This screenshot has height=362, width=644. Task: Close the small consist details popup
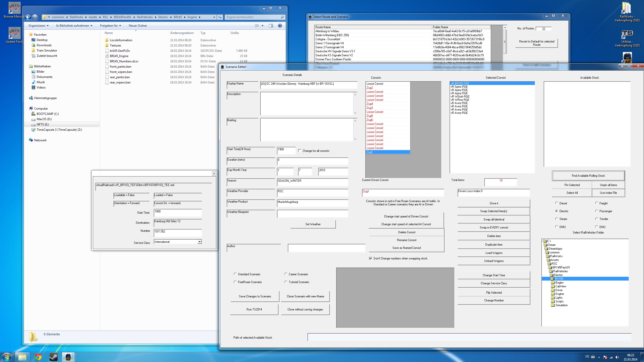214,173
